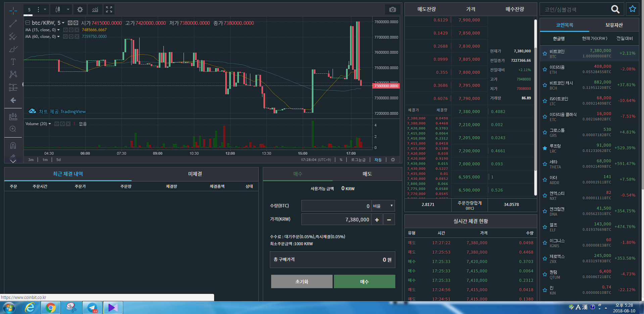Remove the MA 15 indicator
The image size is (644, 314).
pos(77,30)
